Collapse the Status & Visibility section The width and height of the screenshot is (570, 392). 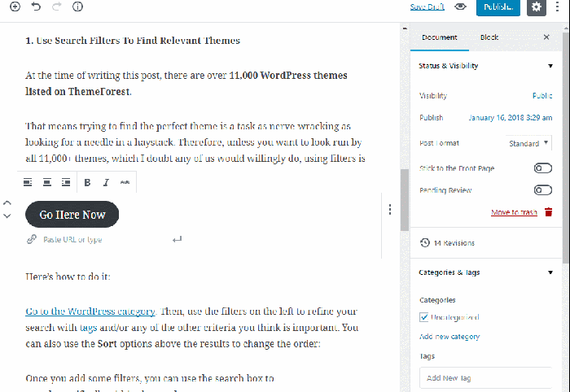550,66
